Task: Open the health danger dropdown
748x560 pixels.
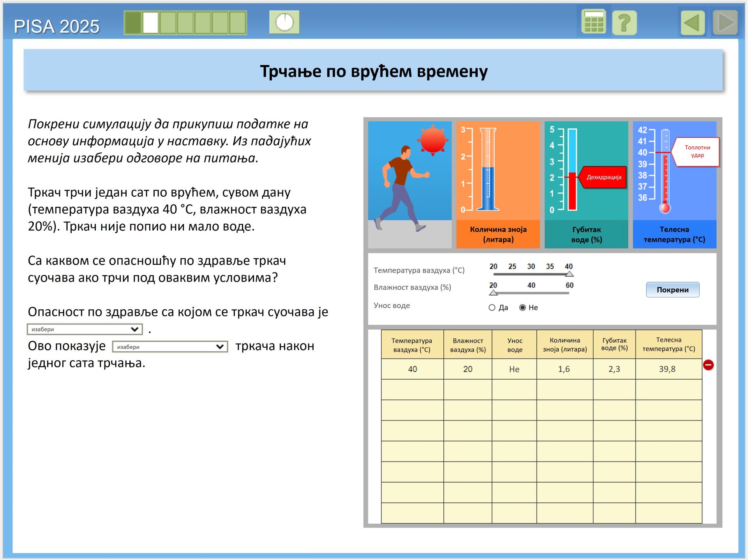Action: point(85,329)
